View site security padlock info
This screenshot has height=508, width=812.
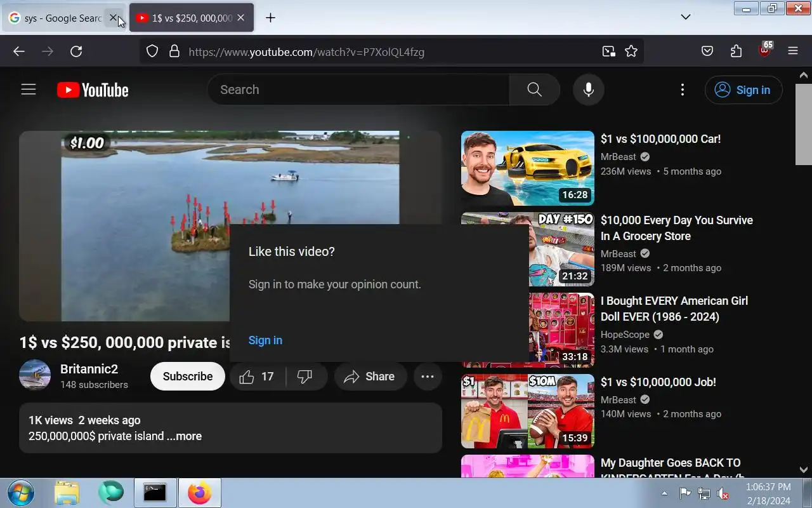(x=174, y=51)
